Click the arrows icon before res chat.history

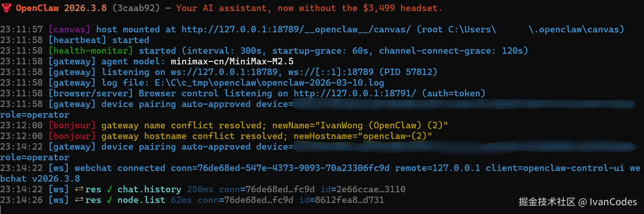79,189
